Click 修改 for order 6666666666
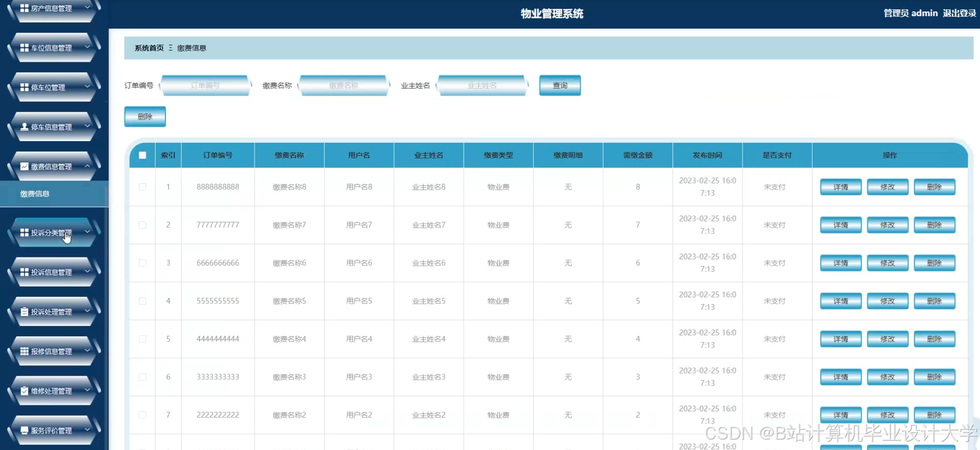The height and width of the screenshot is (450, 980). 888,263
